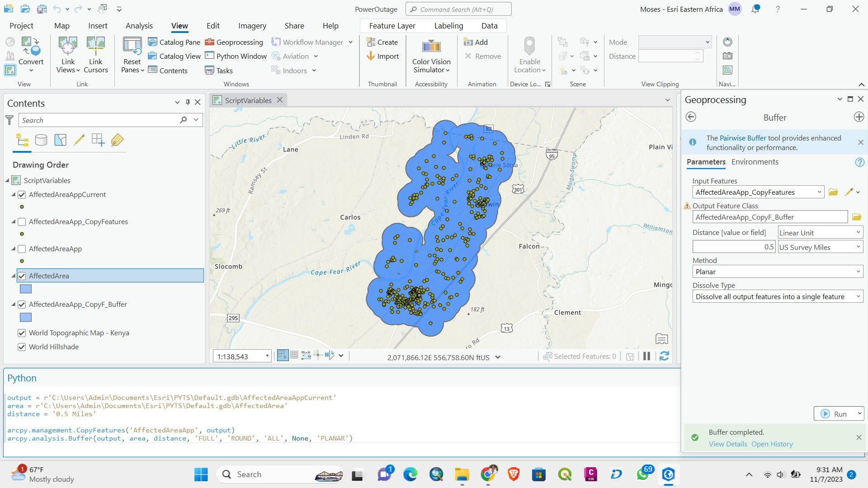Select the ScriptVariables map tab
This screenshot has height=488, width=868.
pos(248,100)
